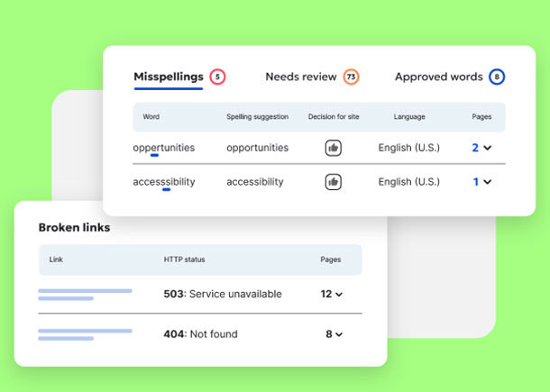Open the Approved words tab

tap(438, 77)
